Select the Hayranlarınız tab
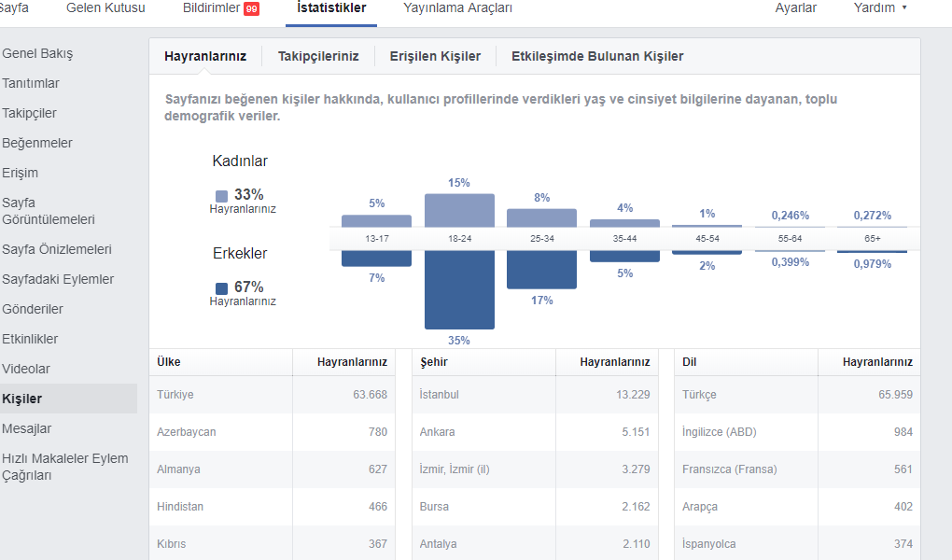 (x=205, y=57)
